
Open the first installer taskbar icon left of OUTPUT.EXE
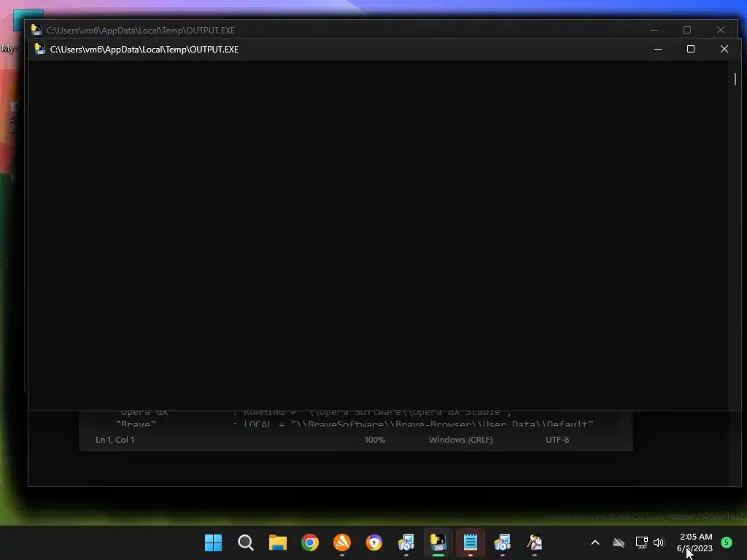pos(406,542)
